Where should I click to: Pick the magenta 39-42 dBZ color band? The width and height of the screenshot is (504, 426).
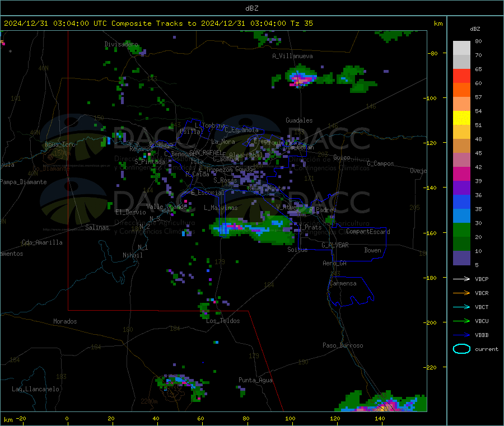[461, 174]
